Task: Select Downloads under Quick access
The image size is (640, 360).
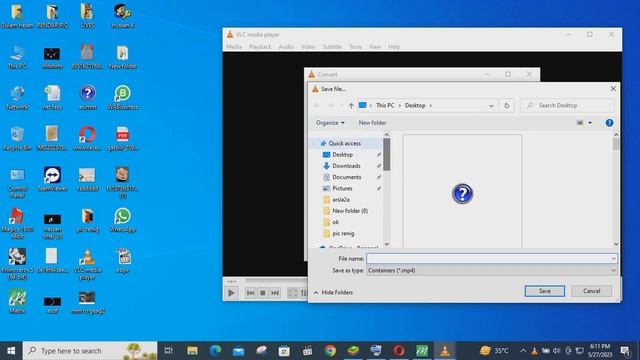Action: click(x=346, y=166)
